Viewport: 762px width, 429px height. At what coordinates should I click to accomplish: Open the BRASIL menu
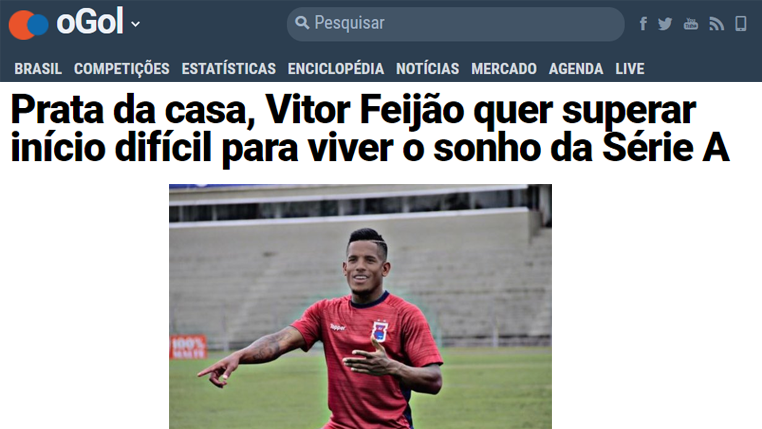pyautogui.click(x=38, y=69)
